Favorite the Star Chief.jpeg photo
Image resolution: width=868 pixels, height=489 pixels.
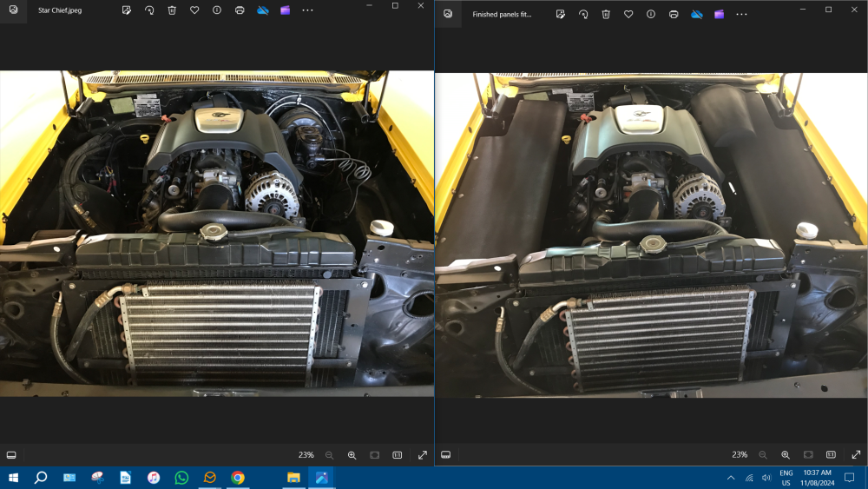[x=194, y=10]
